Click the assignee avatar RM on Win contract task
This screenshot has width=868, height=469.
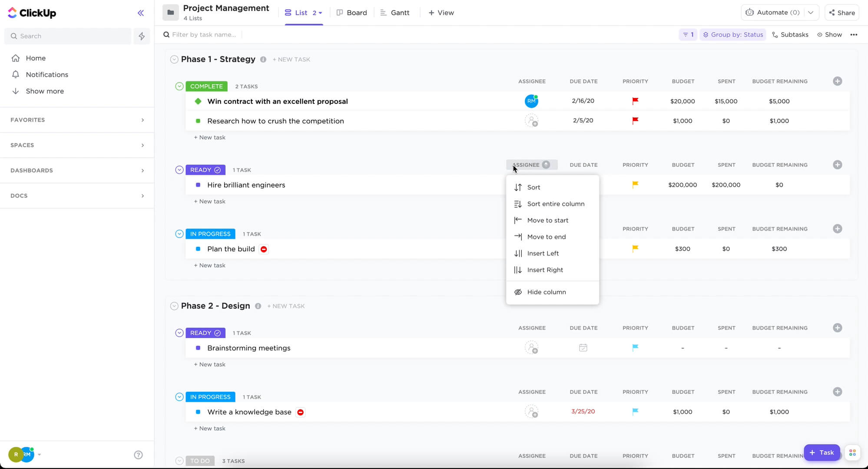(531, 101)
